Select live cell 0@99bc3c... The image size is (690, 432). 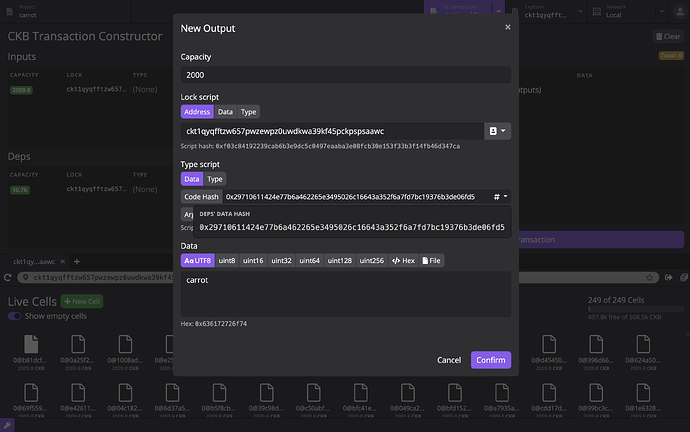tap(595, 399)
